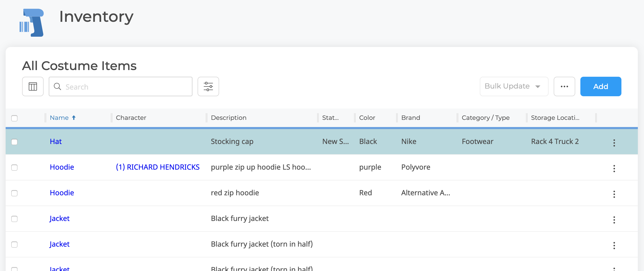Expand the Bulk Update dropdown

point(514,86)
